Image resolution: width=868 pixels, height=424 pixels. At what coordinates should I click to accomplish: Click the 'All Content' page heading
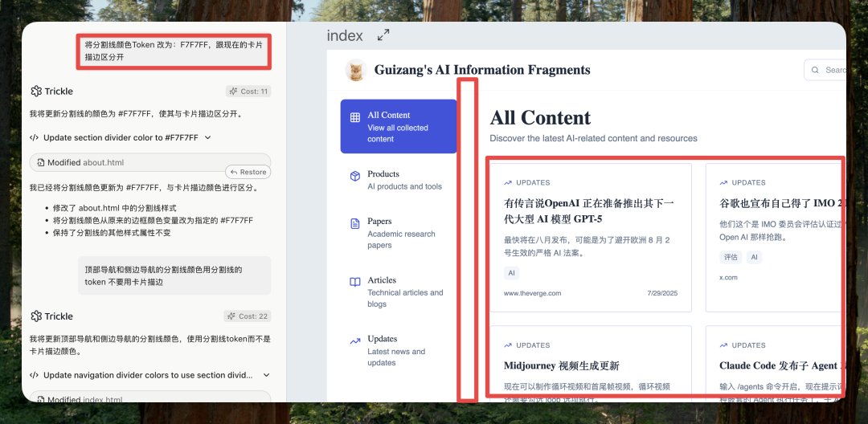pos(540,118)
